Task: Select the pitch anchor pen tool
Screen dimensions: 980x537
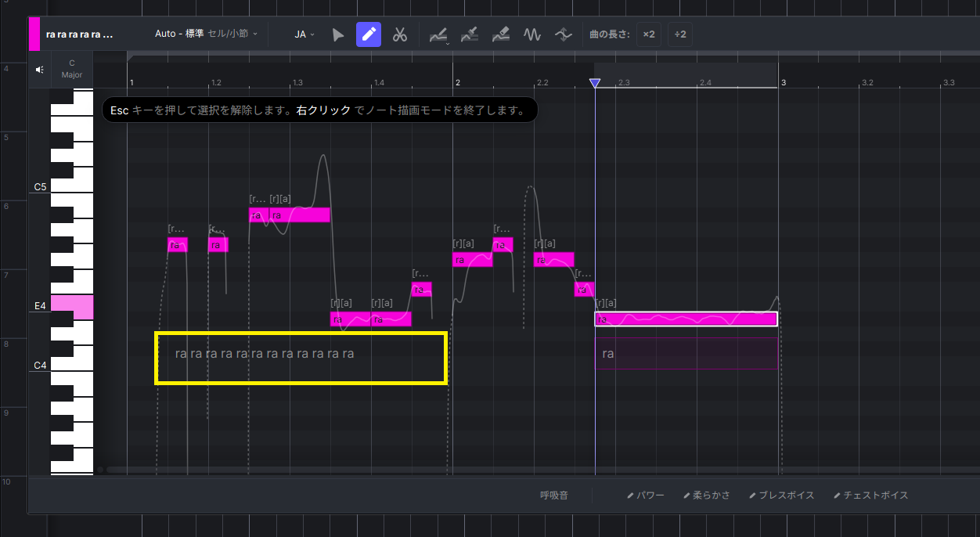Action: coord(470,35)
